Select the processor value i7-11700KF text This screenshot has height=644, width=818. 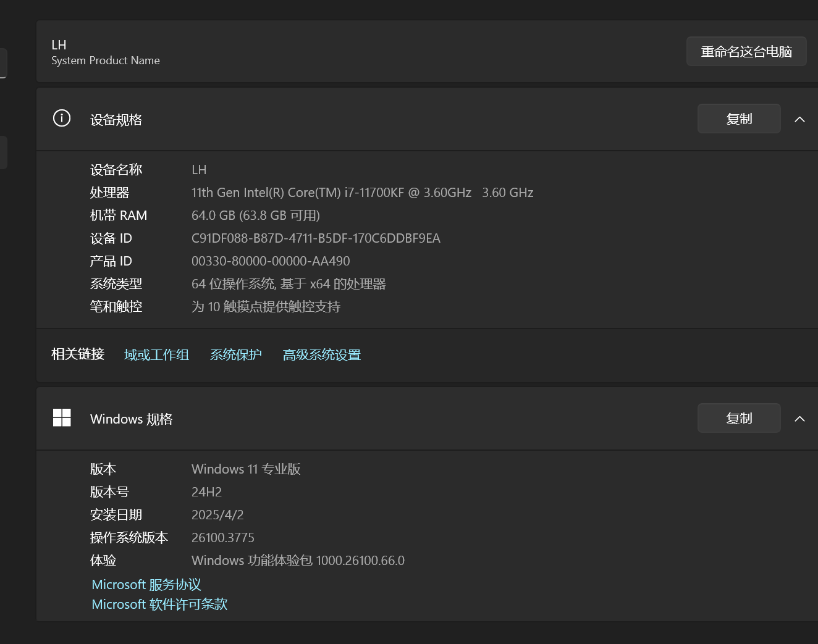[362, 193]
